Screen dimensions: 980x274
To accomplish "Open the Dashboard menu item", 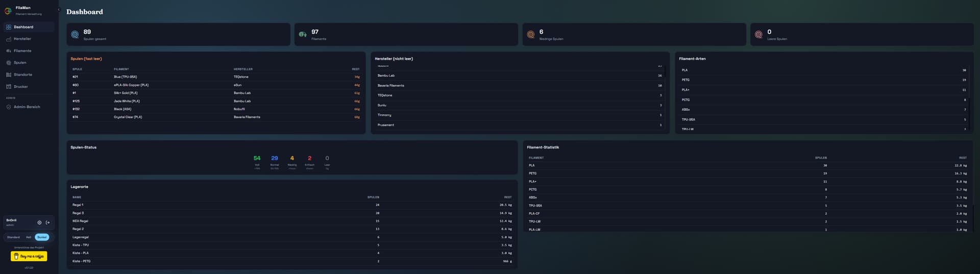I will tap(29, 27).
